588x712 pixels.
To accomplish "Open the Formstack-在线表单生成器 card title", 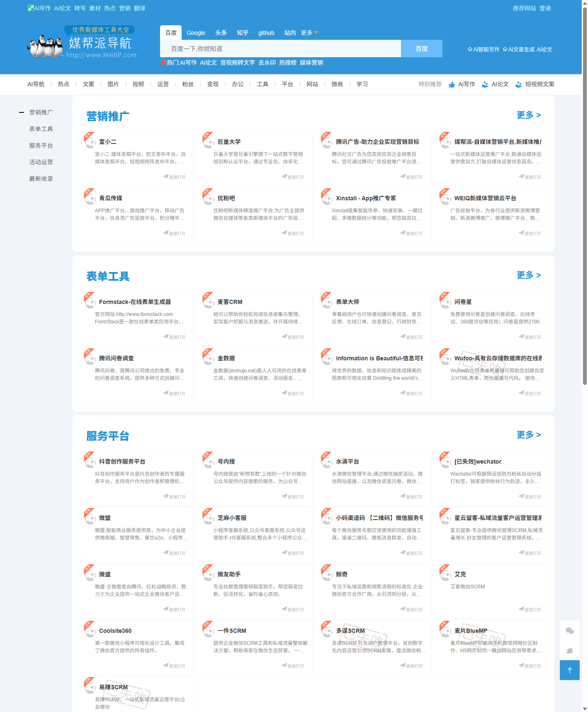I will pos(135,302).
